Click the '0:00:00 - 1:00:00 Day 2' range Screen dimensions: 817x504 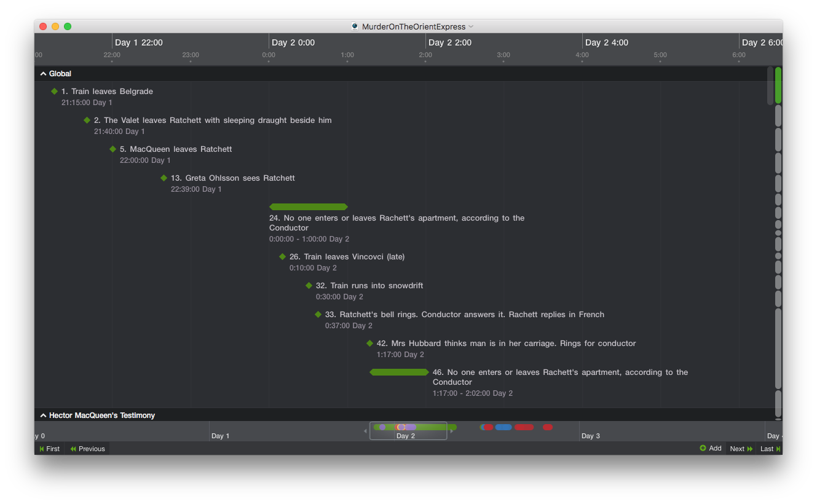pos(309,239)
